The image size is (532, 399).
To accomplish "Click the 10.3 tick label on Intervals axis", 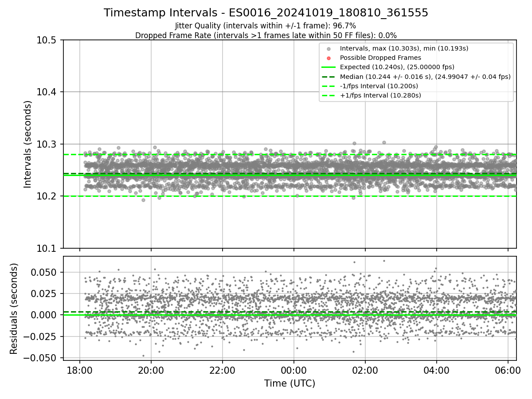I will [47, 144].
